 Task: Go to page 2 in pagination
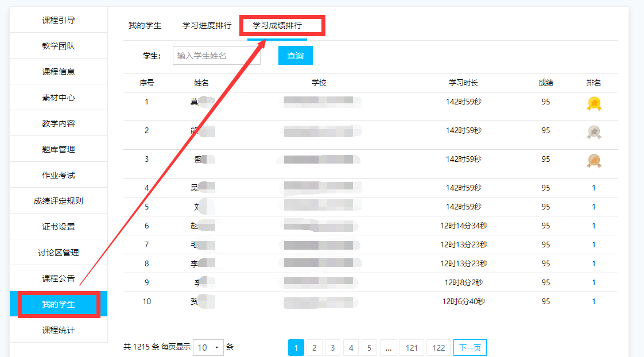(x=314, y=348)
